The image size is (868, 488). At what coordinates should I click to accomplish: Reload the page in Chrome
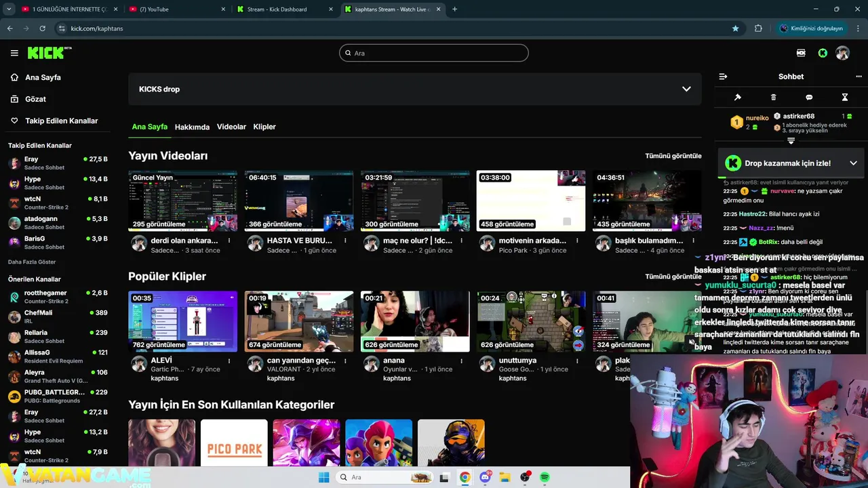coord(42,28)
